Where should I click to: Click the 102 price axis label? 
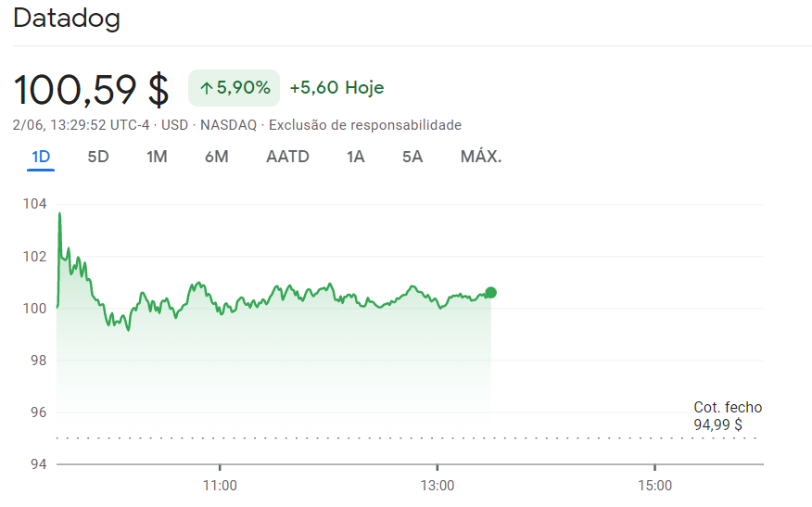34,257
